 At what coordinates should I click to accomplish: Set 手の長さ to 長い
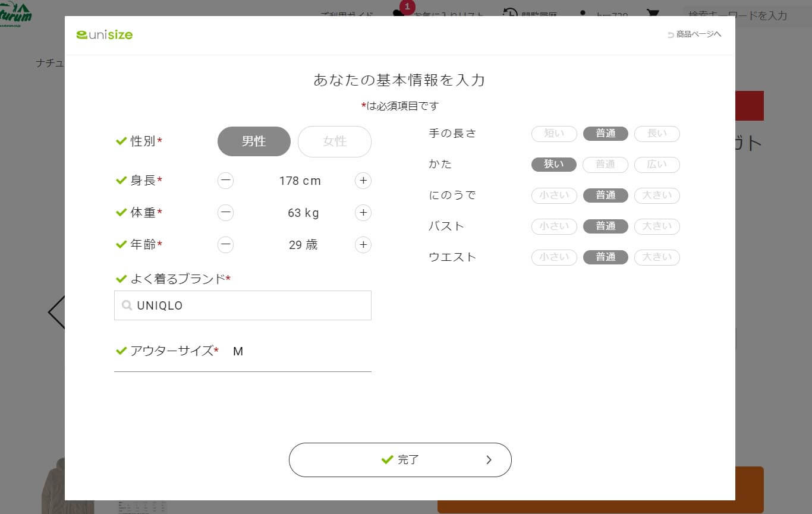(657, 134)
